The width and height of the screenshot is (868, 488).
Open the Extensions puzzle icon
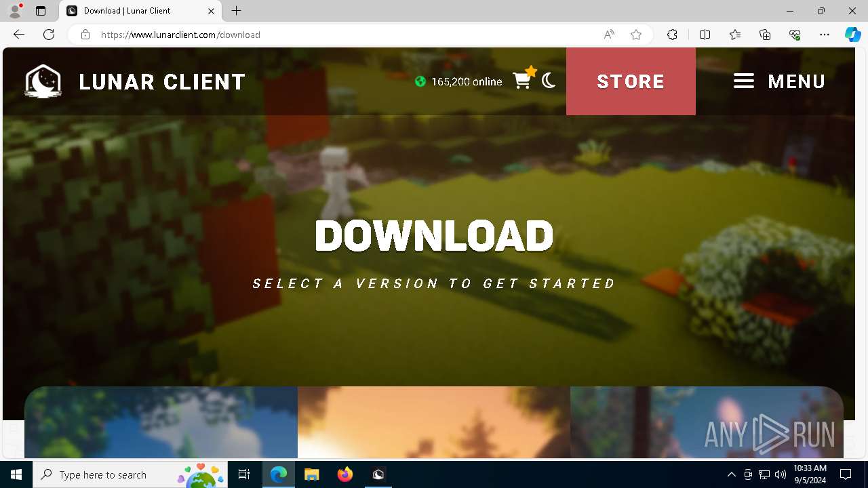click(x=672, y=35)
